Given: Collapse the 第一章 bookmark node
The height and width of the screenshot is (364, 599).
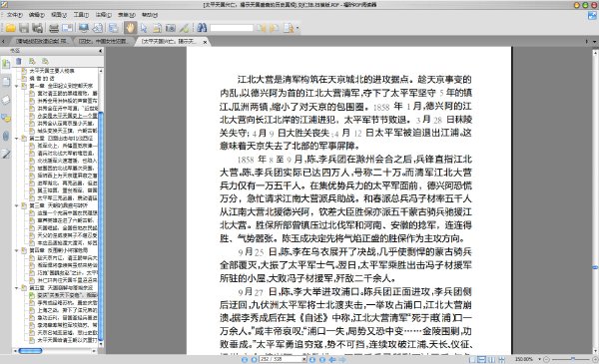Looking at the screenshot, I should pos(16,86).
